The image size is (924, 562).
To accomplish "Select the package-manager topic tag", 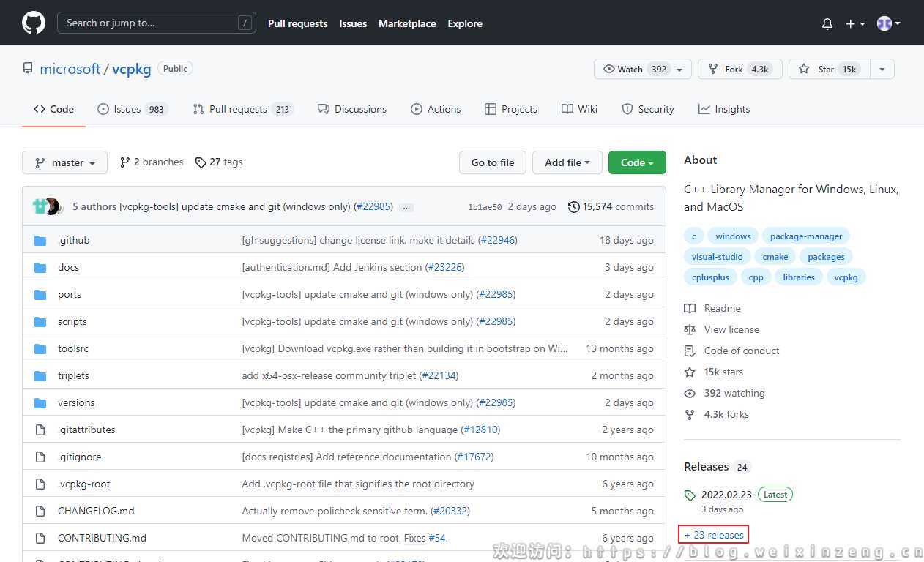I will coord(805,236).
